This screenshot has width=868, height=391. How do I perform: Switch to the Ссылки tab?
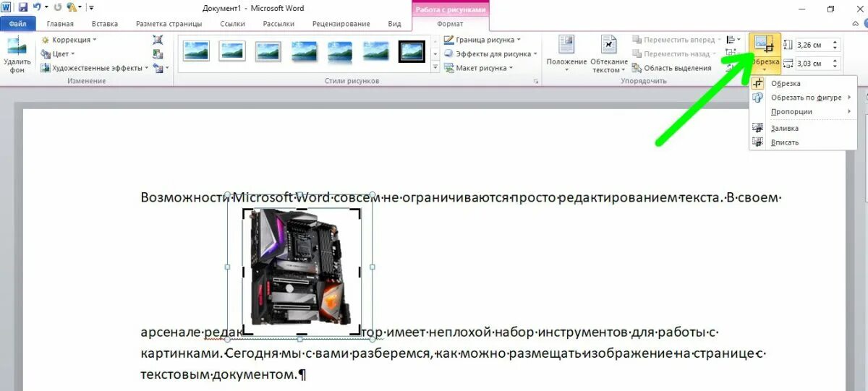tap(232, 24)
